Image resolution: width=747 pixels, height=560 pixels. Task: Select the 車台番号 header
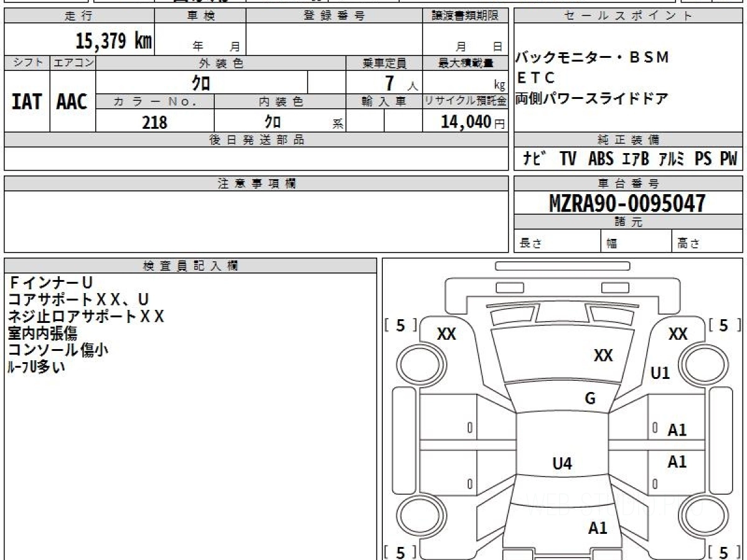pos(628,184)
